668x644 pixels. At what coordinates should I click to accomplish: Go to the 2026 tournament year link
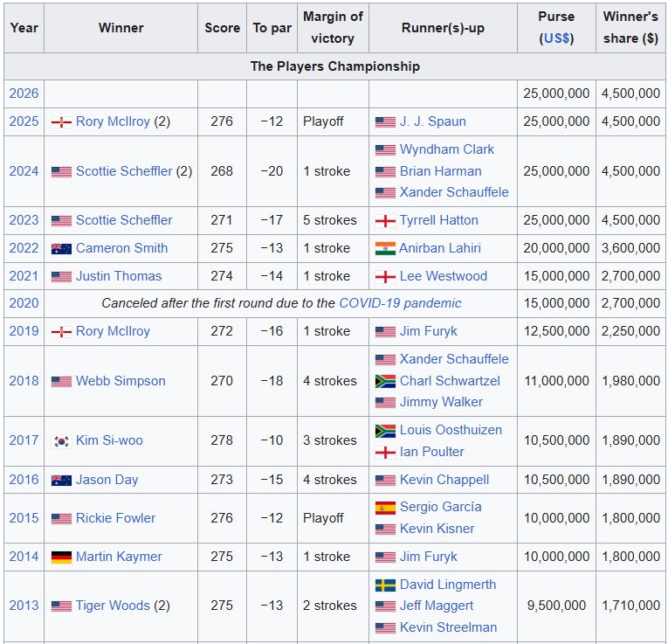[24, 93]
